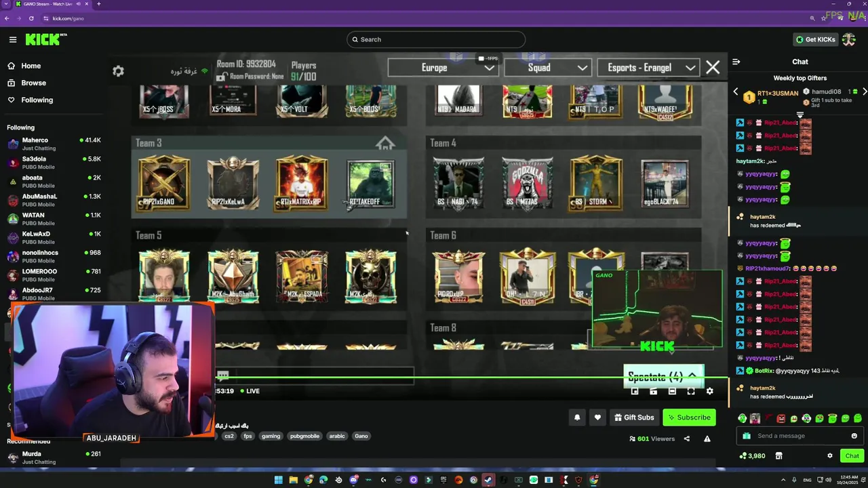
Task: Click the green Chat send button
Action: tap(852, 455)
